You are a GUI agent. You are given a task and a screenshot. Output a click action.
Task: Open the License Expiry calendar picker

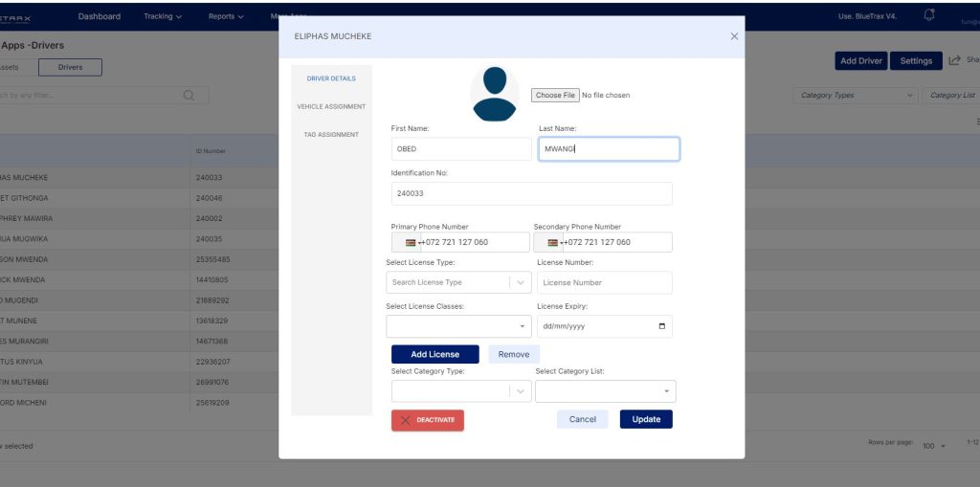pyautogui.click(x=662, y=326)
